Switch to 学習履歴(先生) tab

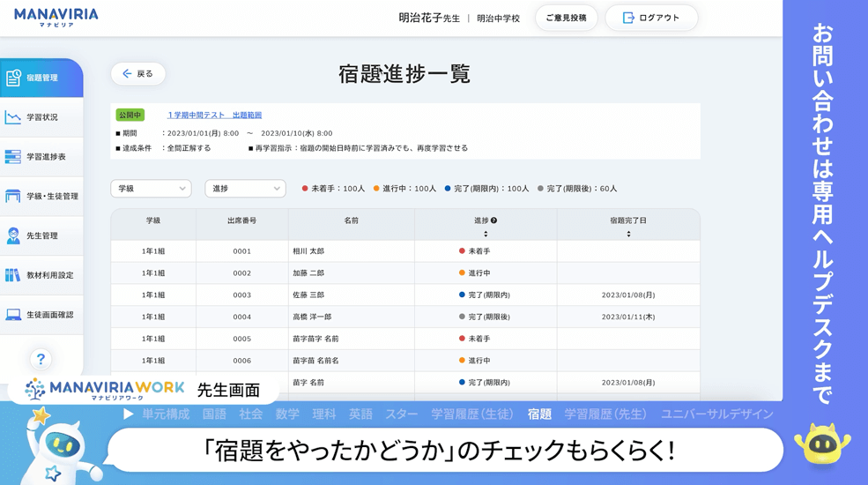click(x=605, y=414)
